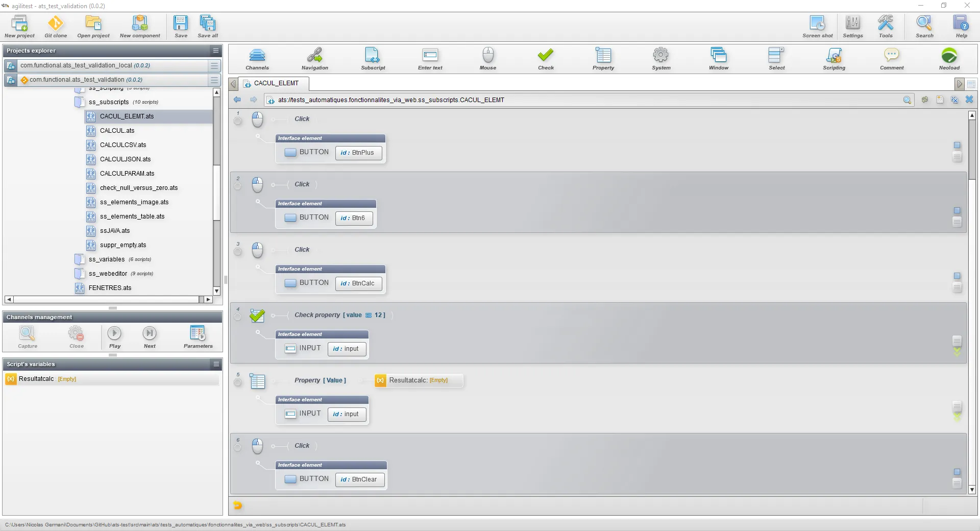Click the Capture icon in Channels management
The image size is (980, 531).
[28, 337]
